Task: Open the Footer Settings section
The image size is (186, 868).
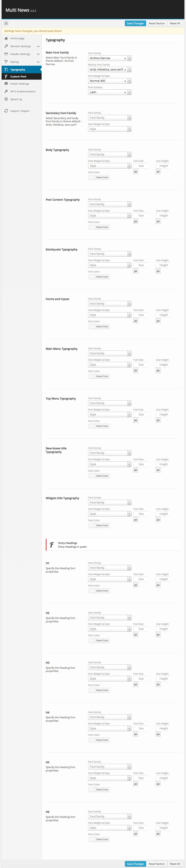Action: [x=19, y=84]
